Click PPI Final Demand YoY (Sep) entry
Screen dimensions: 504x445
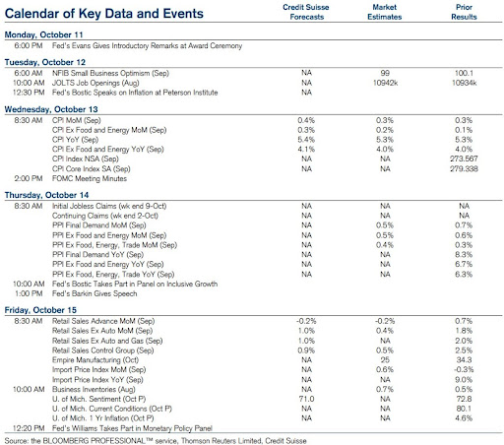(97, 255)
